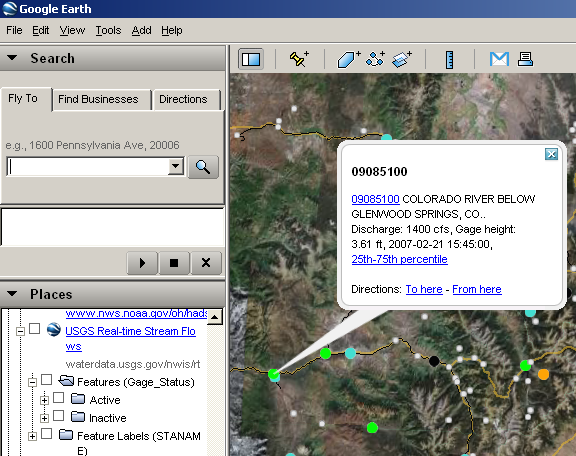Image resolution: width=576 pixels, height=456 pixels.
Task: Open the www.nws.noaa.gov/oh/hads link
Action: (x=136, y=313)
